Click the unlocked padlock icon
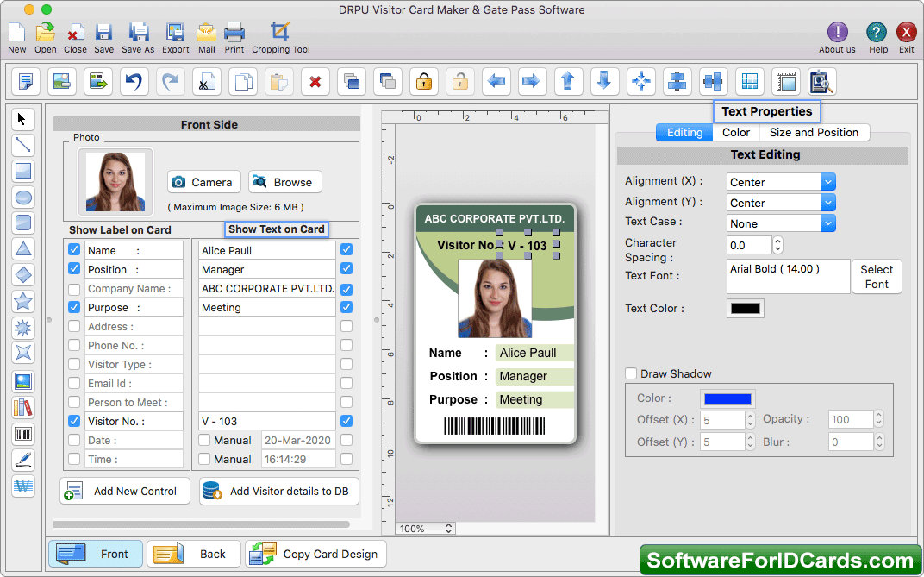 coord(460,81)
